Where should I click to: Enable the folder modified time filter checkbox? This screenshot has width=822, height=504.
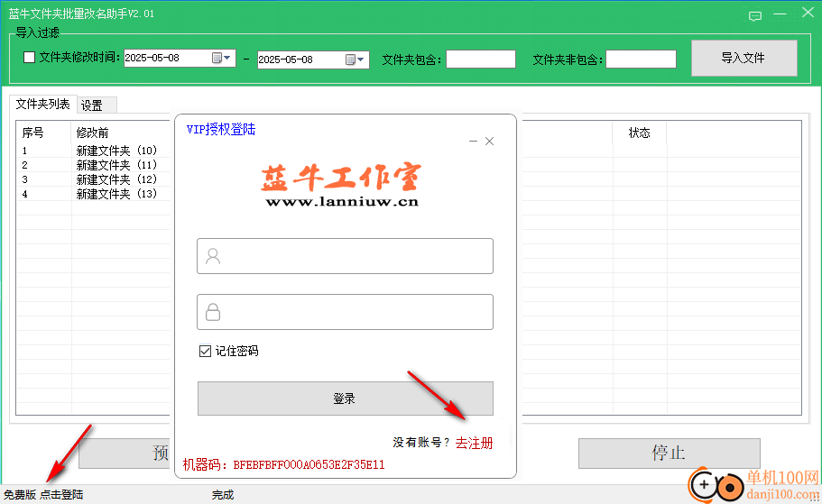[30, 57]
